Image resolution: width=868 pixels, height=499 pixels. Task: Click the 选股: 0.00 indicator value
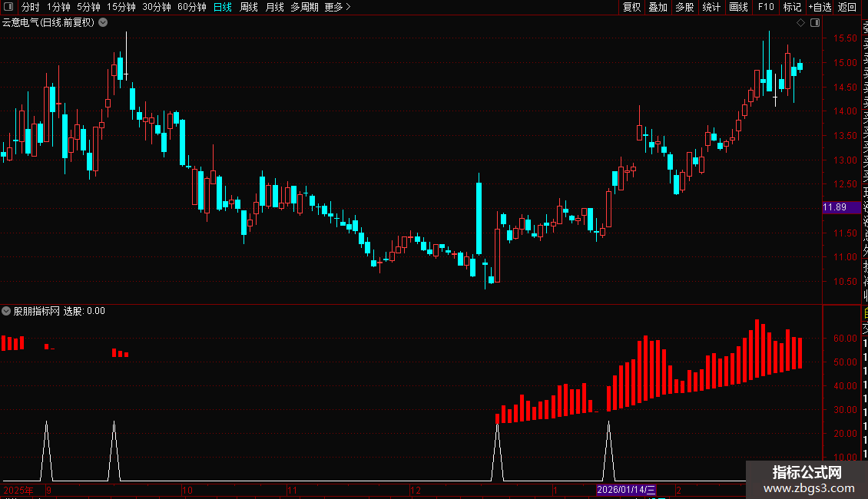[84, 311]
